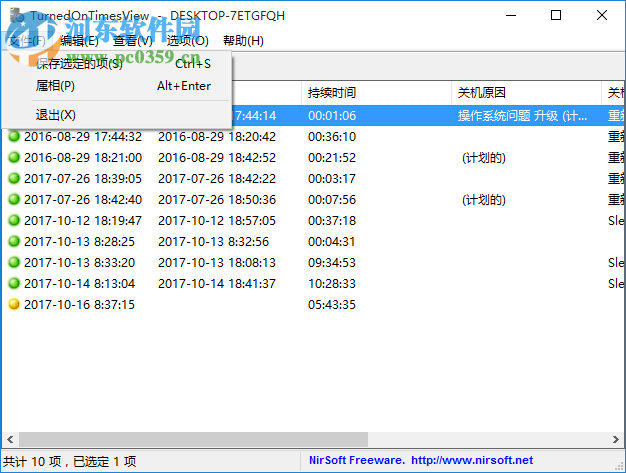Select startup time 2016-08-29 17:44:32

[83, 137]
